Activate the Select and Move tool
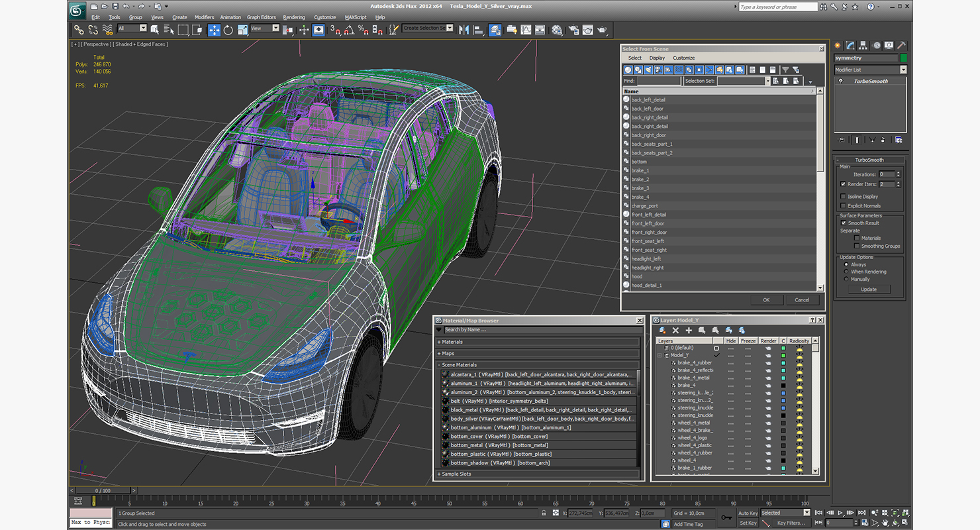The height and width of the screenshot is (530, 980). (x=214, y=30)
